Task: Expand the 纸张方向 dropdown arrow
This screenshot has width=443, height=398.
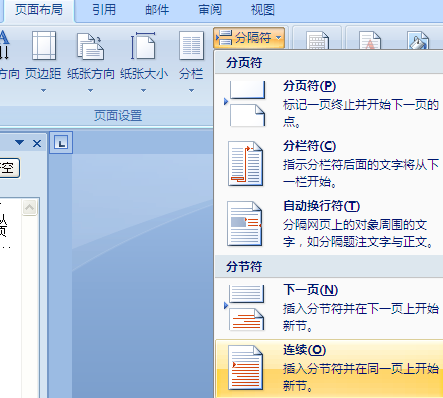Action: click(x=90, y=91)
